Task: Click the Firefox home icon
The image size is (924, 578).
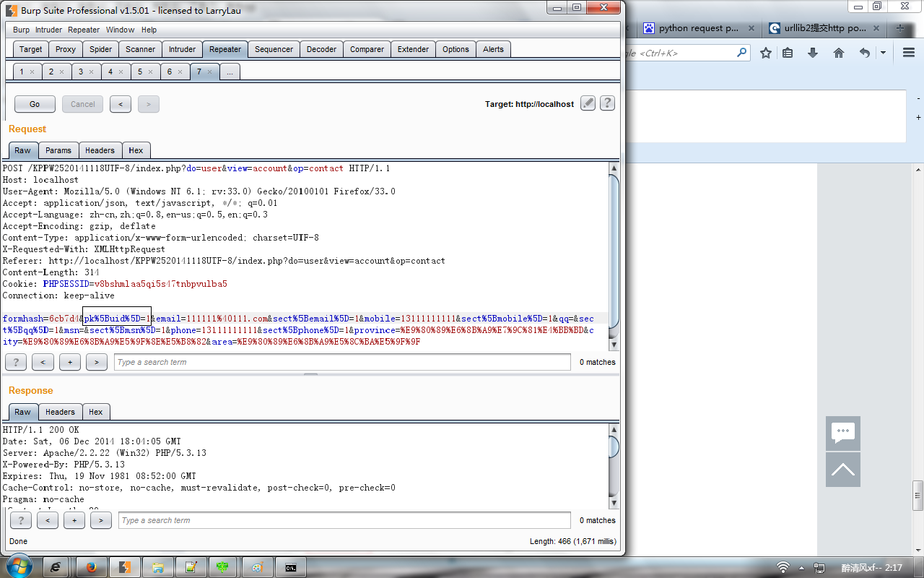Action: (x=839, y=53)
